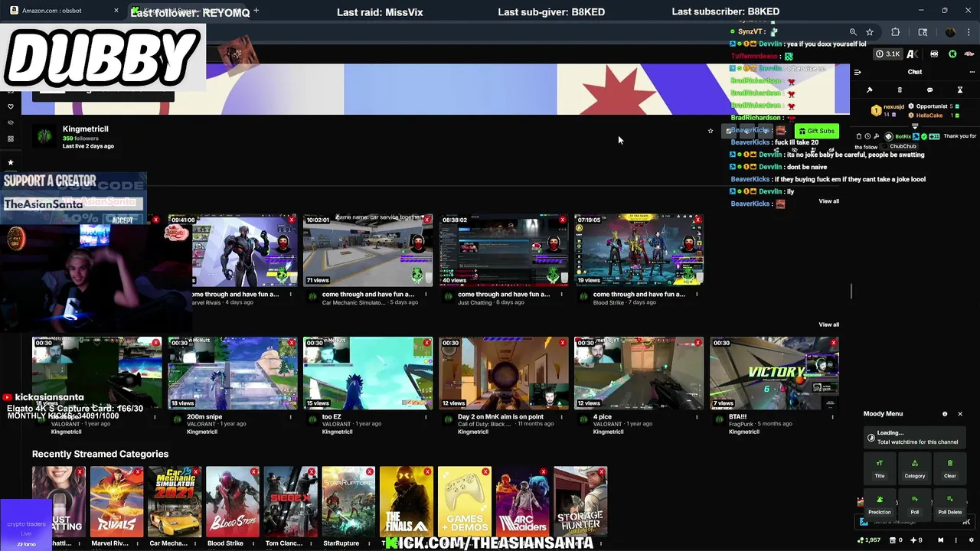This screenshot has width=980, height=551.
Task: Open the Poll option in Moody Menu
Action: coord(914,504)
